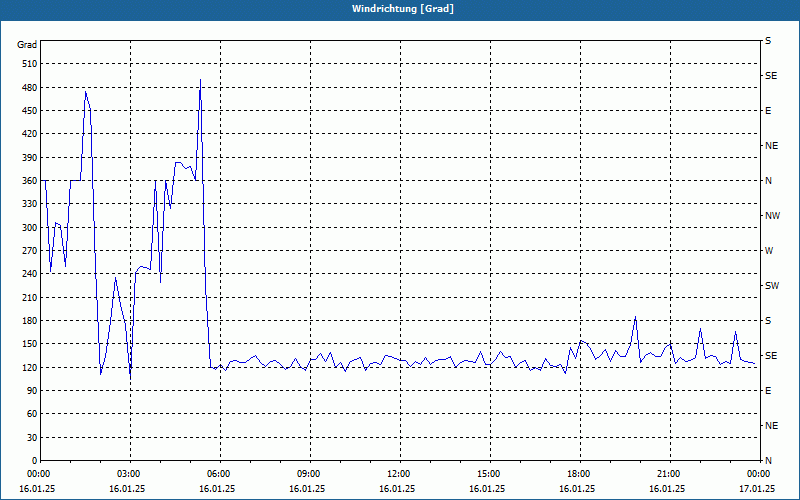
Task: Click compass label SE between 120 and 150 lines
Action: click(771, 356)
